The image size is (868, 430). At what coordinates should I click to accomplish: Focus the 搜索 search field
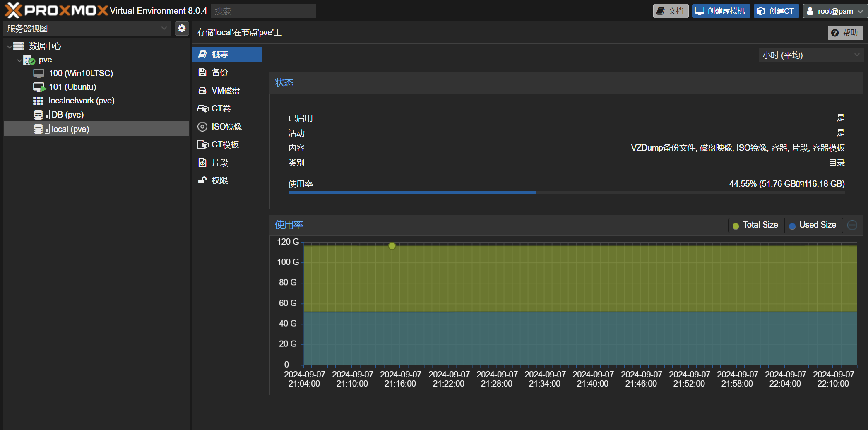[x=263, y=11]
